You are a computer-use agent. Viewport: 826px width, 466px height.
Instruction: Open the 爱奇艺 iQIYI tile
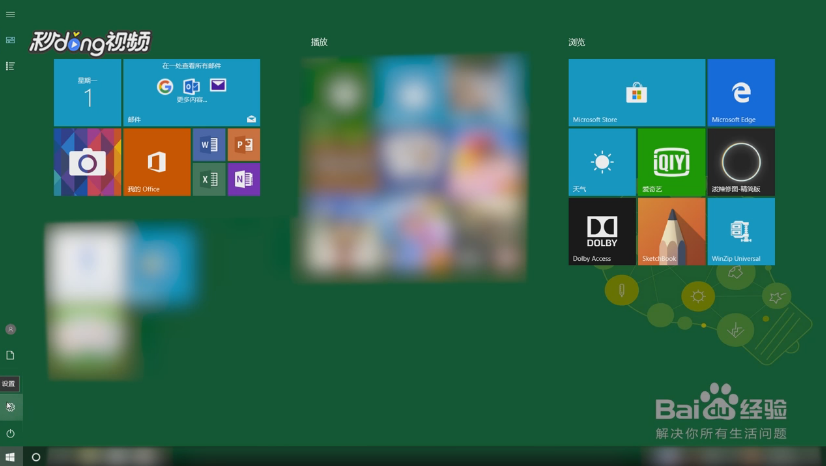(672, 162)
